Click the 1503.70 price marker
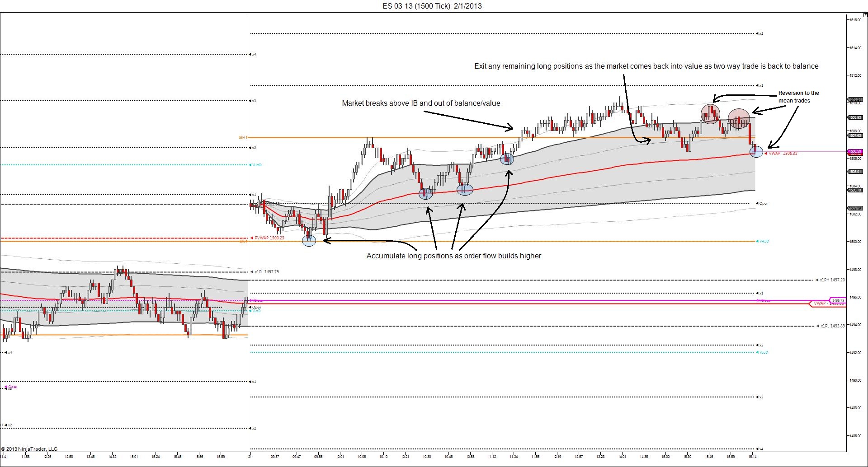This screenshot has height=467, width=868. pyautogui.click(x=855, y=190)
